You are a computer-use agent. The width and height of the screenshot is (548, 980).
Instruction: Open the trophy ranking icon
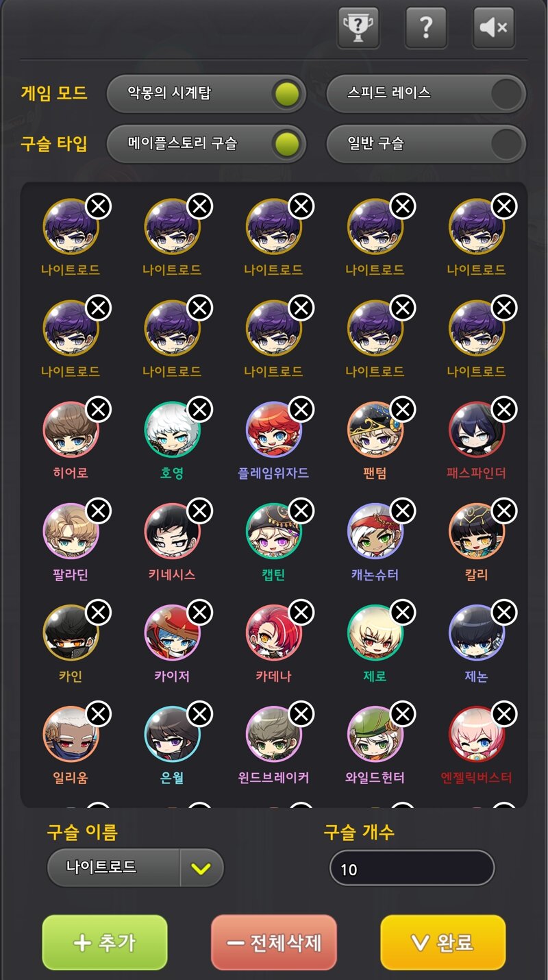(358, 27)
